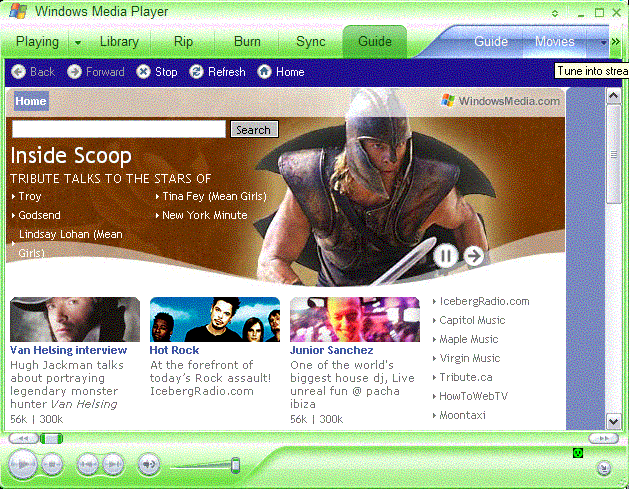Skip to next track button
Image resolution: width=629 pixels, height=489 pixels.
113,464
